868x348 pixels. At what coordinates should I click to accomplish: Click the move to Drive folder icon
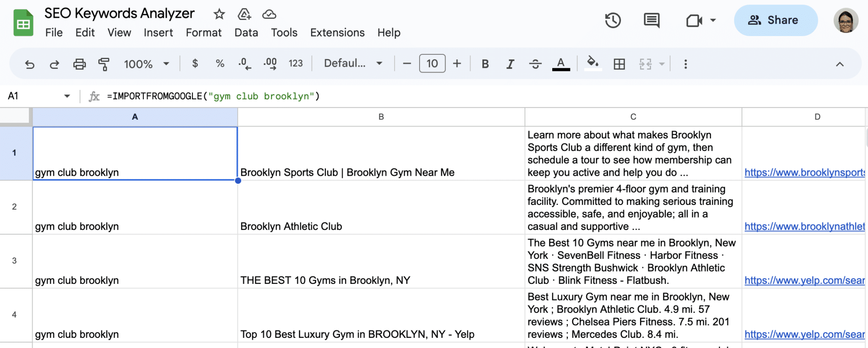coord(244,14)
